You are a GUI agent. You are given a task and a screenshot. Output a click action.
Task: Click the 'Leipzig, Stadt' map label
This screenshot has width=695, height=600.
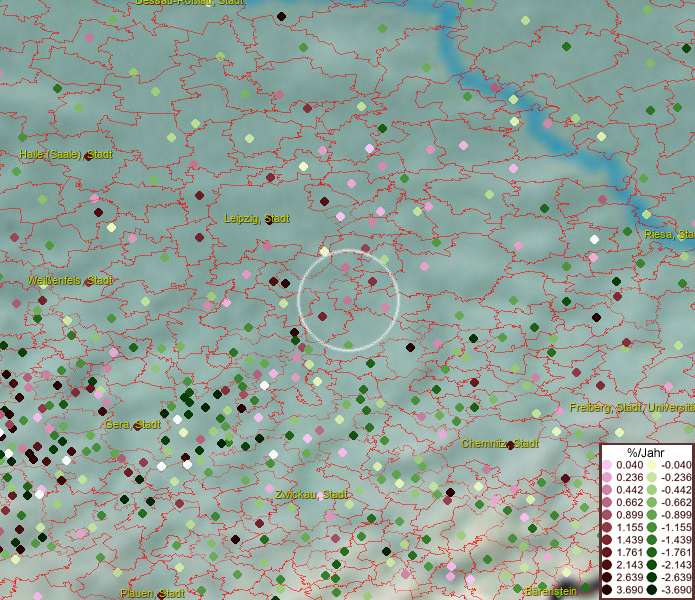tap(257, 218)
